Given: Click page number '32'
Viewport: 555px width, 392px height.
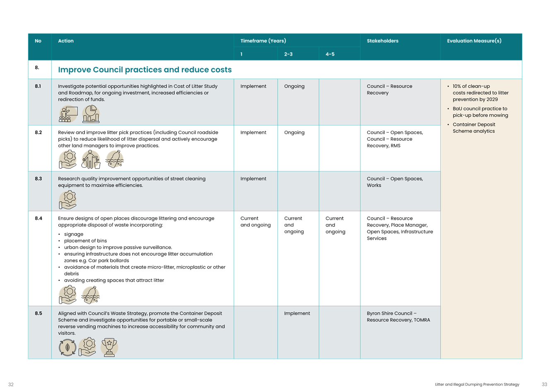Looking at the screenshot, I should coord(11,385).
